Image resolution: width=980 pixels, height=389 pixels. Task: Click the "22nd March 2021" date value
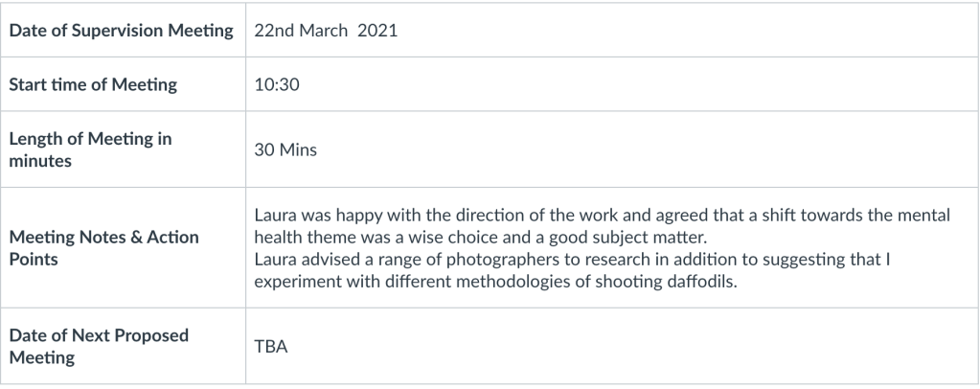click(326, 31)
